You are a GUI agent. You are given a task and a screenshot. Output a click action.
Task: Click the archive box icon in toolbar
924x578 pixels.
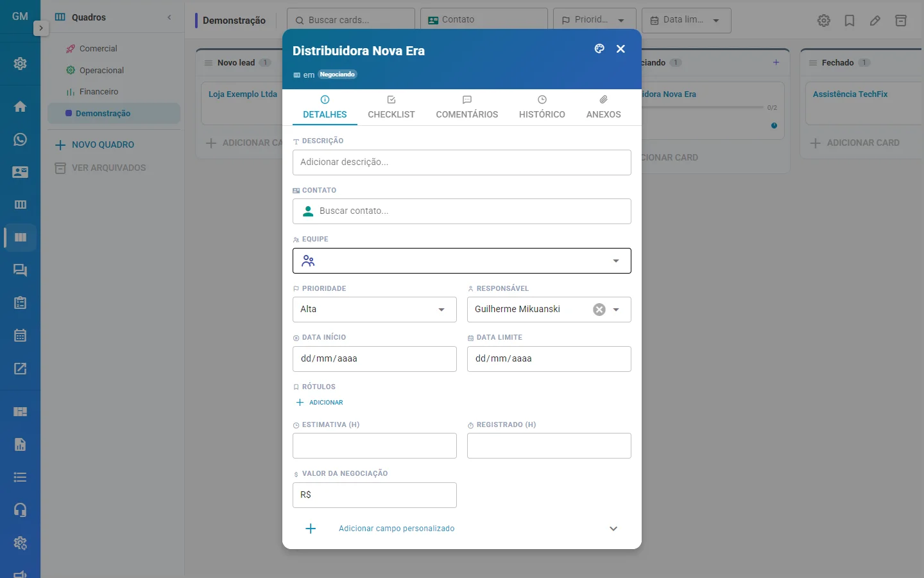901,21
